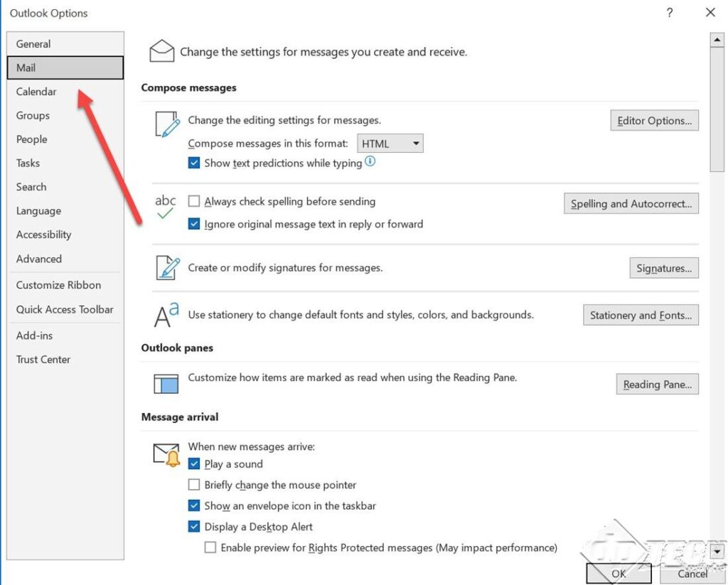
Task: Click the stationery Aa fonts icon
Action: [x=164, y=314]
